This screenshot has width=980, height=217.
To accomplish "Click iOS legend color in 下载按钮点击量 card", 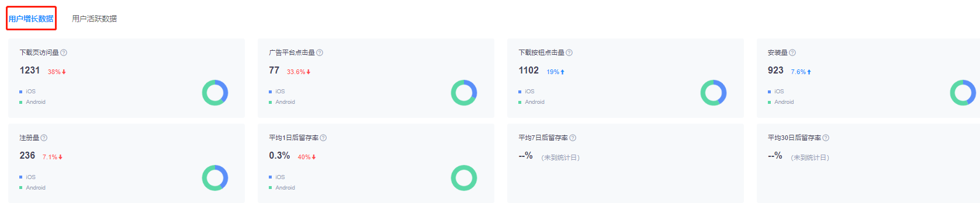I will point(520,92).
